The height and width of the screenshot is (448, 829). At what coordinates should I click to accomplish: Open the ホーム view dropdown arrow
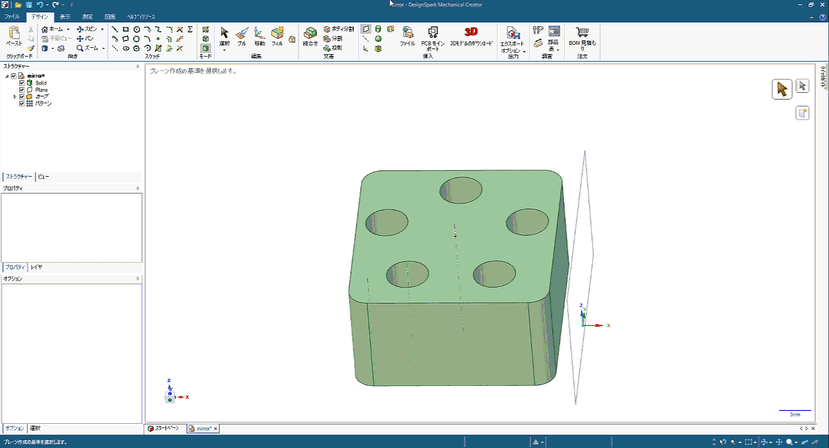(68, 29)
